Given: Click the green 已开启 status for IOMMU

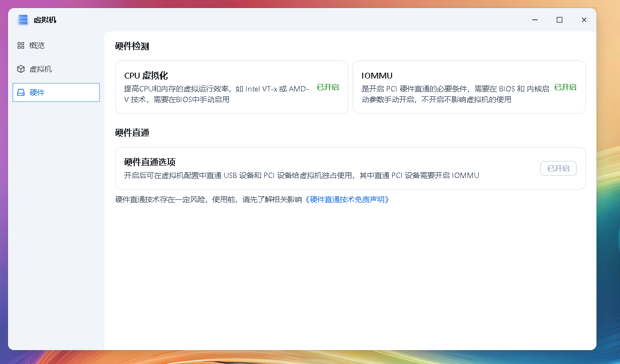Looking at the screenshot, I should click(565, 87).
